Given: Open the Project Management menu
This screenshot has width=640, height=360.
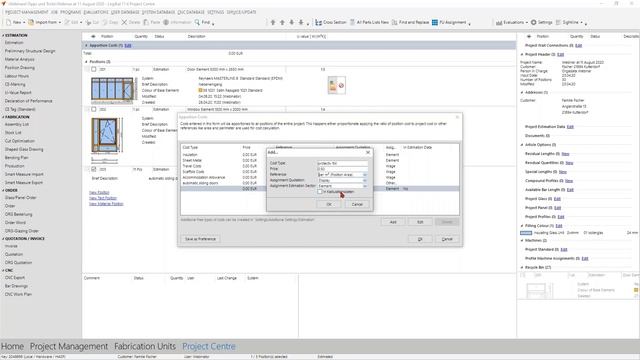Looking at the screenshot, I should pos(27,12).
